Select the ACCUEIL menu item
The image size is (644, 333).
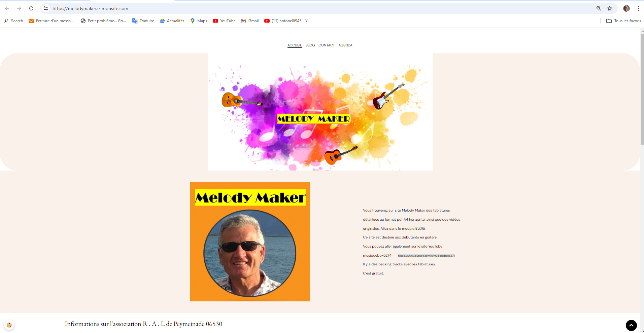(295, 45)
